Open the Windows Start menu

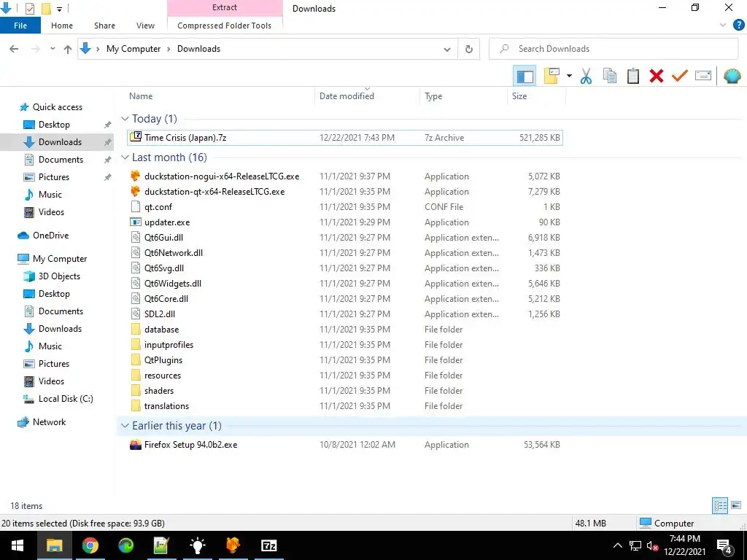(18, 545)
